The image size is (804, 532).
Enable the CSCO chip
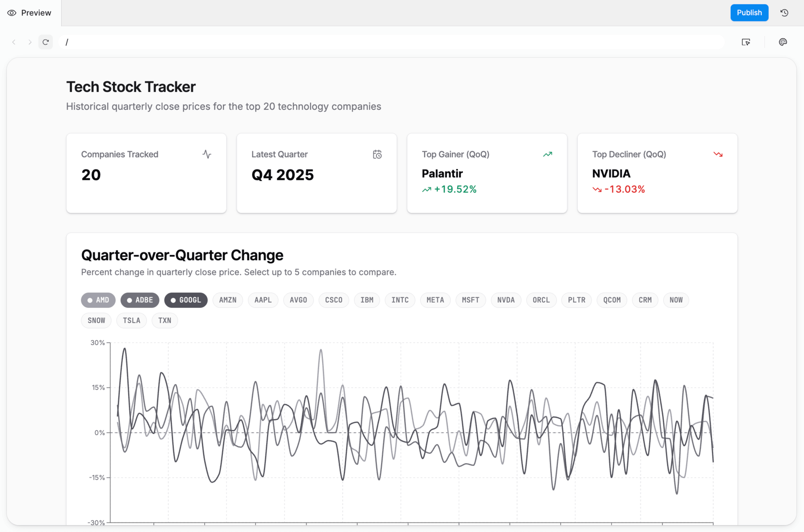334,300
